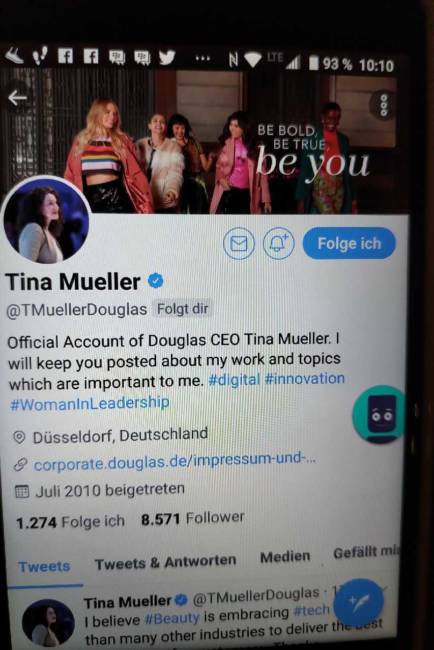Tap the floating robot face bubble
Image resolution: width=434 pixels, height=650 pixels.
(x=378, y=414)
